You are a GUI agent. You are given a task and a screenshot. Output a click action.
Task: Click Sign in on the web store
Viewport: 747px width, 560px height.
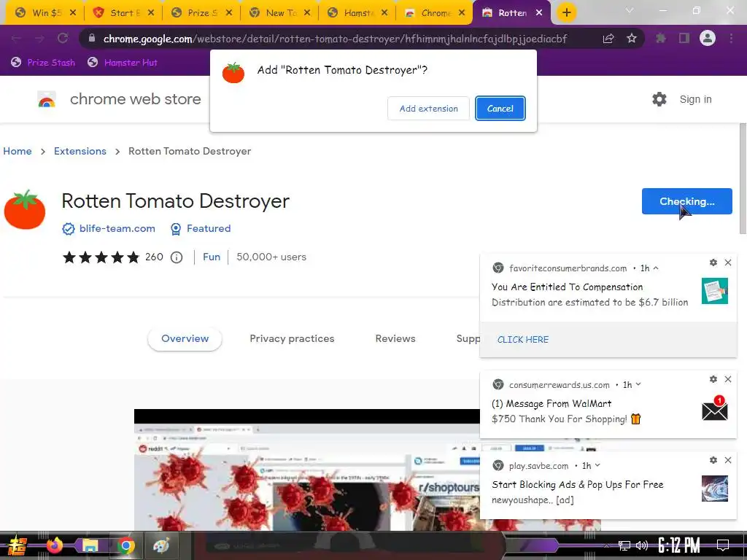695,99
